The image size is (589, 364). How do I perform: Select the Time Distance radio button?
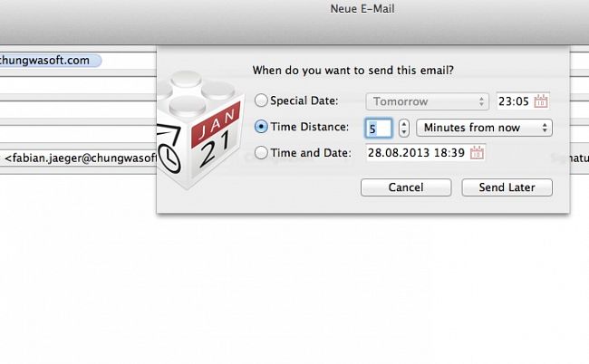261,127
